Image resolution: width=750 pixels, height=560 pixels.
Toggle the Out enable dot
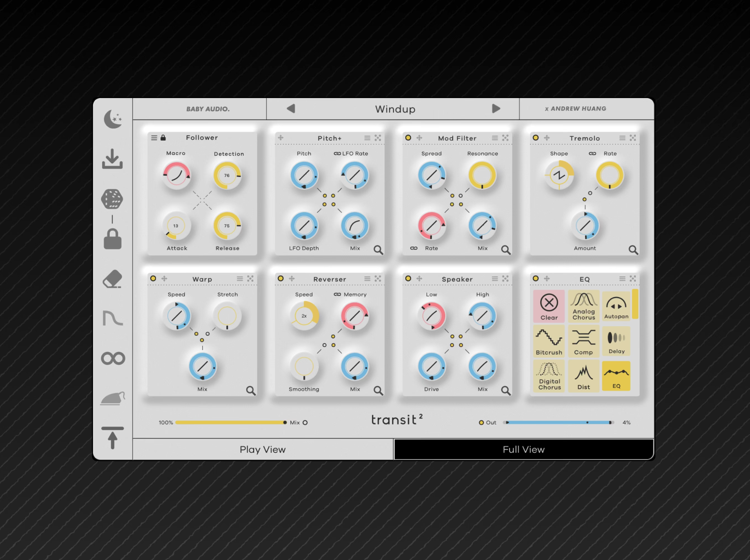(x=481, y=423)
